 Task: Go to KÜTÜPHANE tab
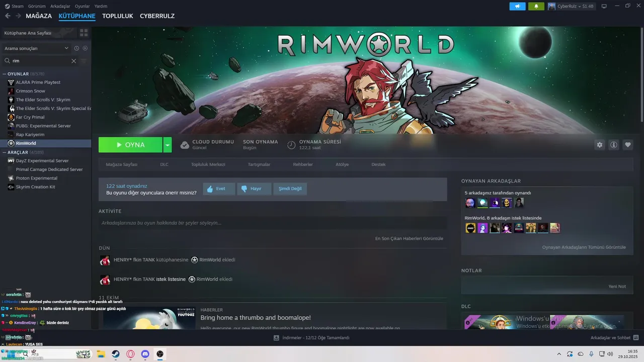tap(77, 16)
